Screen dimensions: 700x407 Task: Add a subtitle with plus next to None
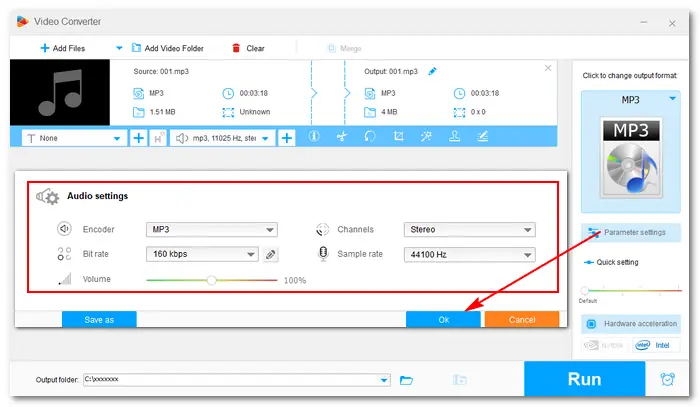138,138
